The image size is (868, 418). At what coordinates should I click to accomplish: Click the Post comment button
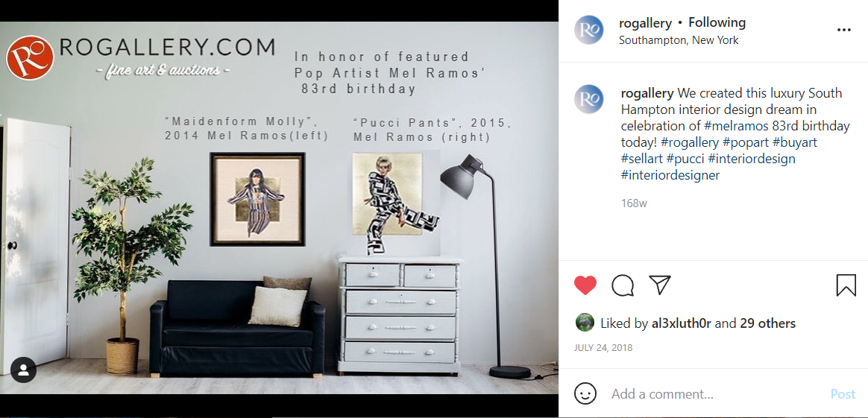point(843,394)
